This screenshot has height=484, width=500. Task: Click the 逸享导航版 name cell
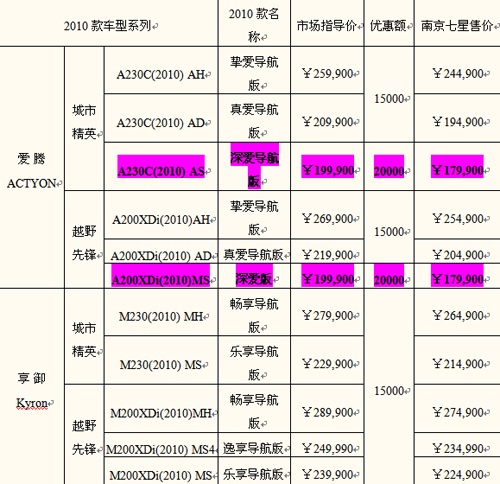254,445
